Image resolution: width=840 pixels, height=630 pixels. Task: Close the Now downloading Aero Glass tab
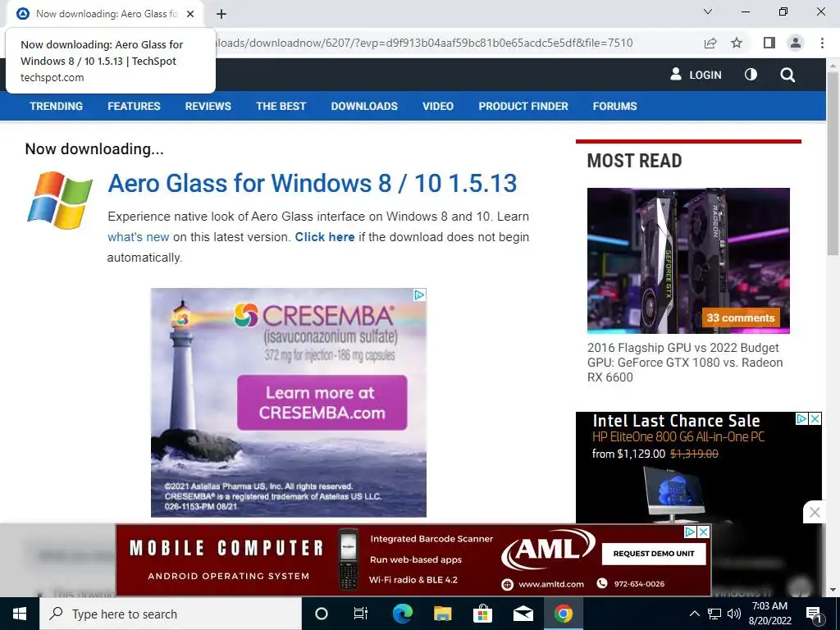point(190,14)
